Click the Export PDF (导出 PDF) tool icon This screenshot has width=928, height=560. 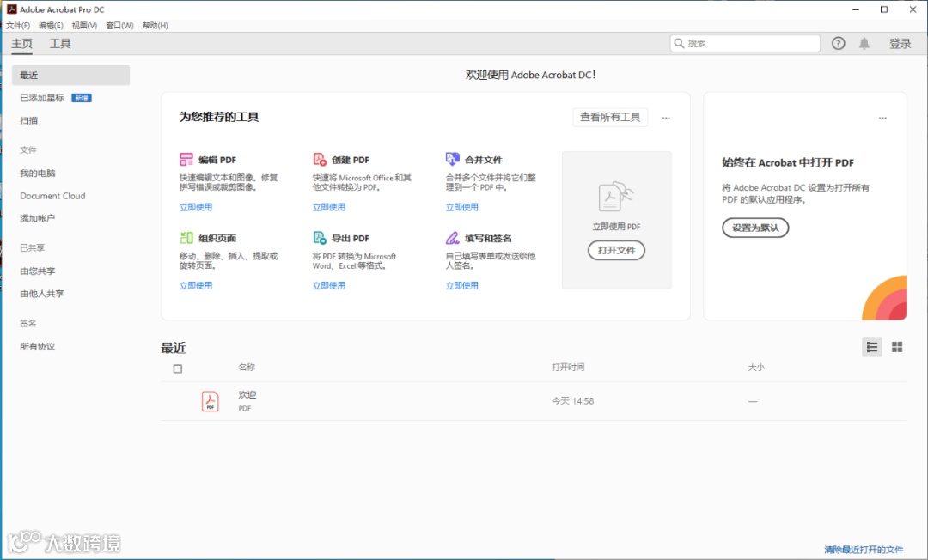point(320,238)
